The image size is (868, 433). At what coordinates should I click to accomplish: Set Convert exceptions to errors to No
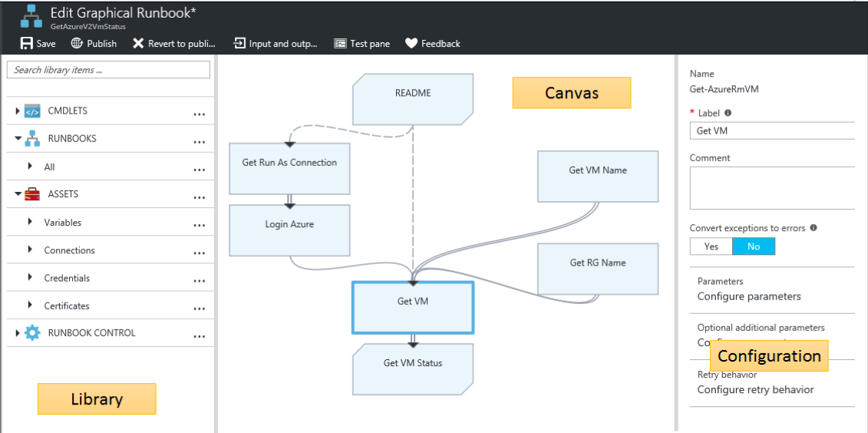[754, 246]
